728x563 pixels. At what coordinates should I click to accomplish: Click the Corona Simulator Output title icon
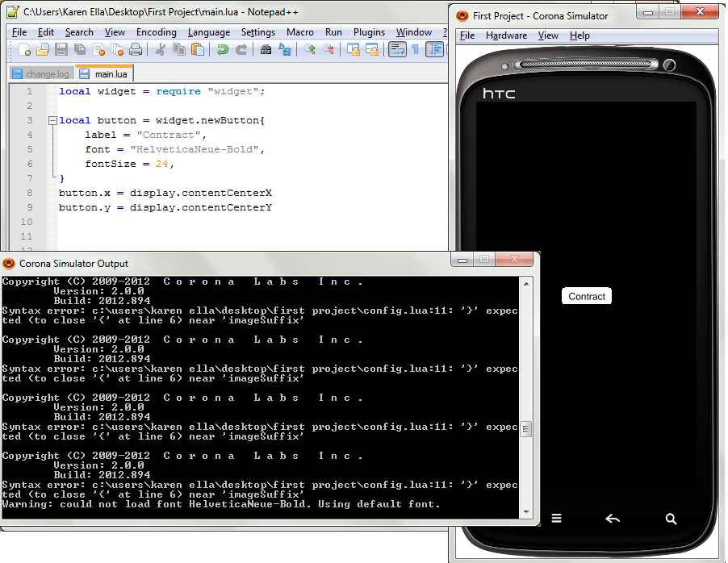(x=9, y=264)
